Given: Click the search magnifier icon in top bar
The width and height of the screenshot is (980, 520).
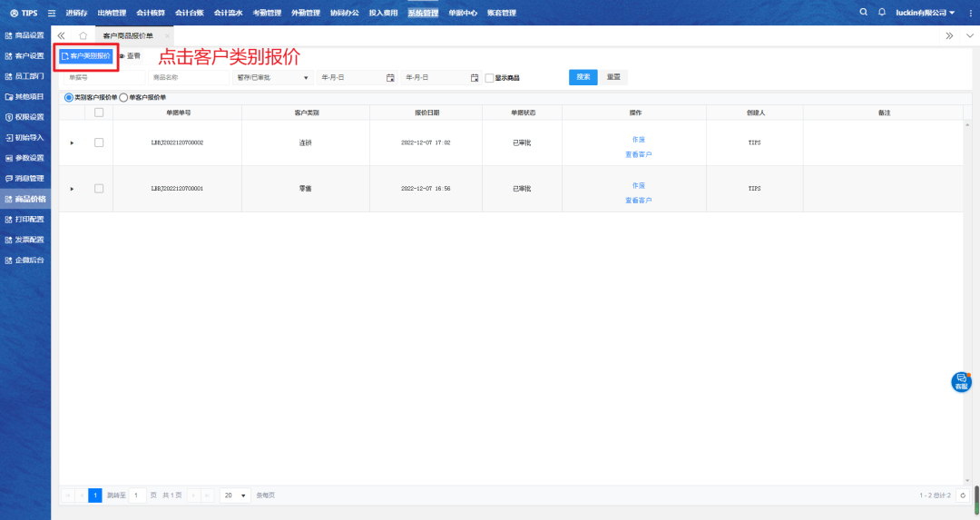Looking at the screenshot, I should point(864,12).
